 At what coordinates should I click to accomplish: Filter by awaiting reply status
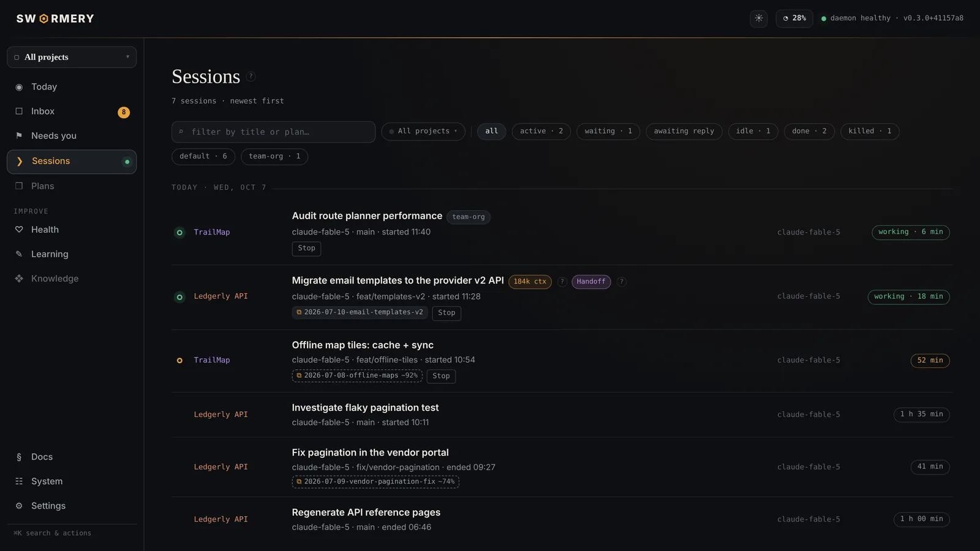click(684, 131)
